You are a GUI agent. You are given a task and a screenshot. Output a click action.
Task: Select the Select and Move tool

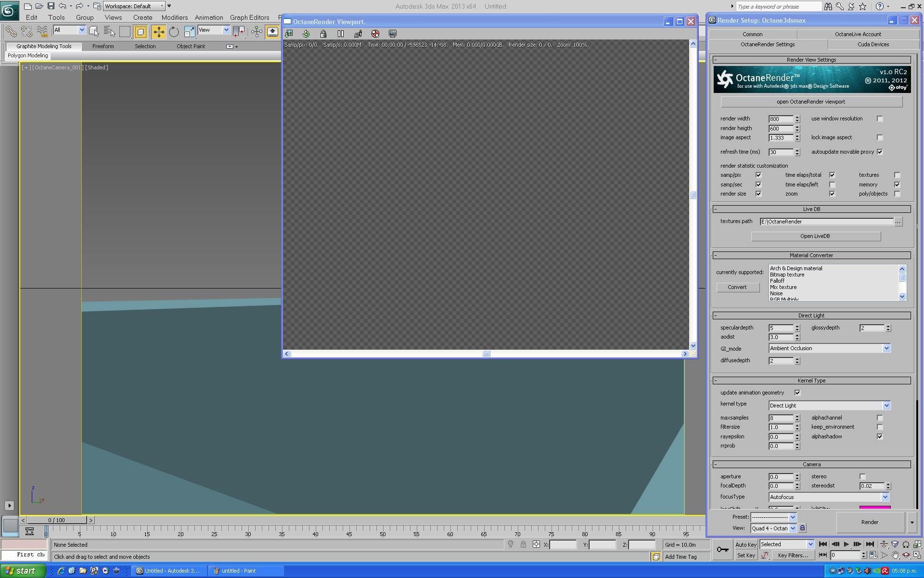[x=158, y=32]
